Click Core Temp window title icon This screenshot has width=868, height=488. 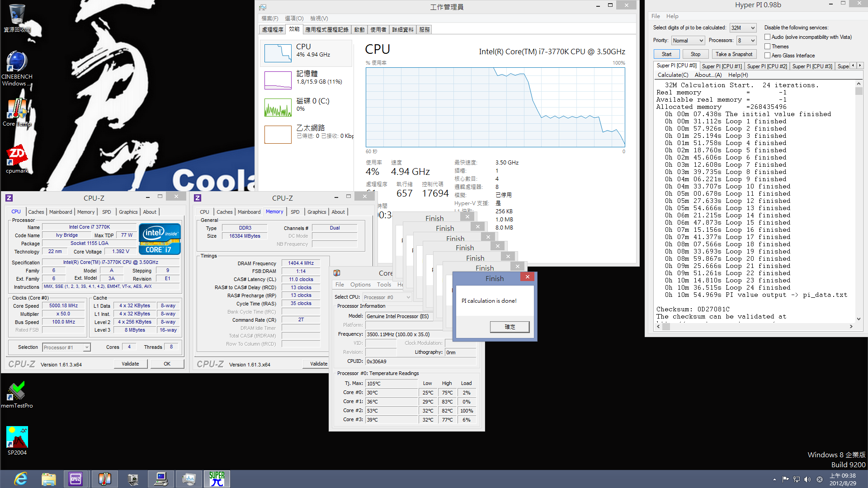tap(337, 273)
